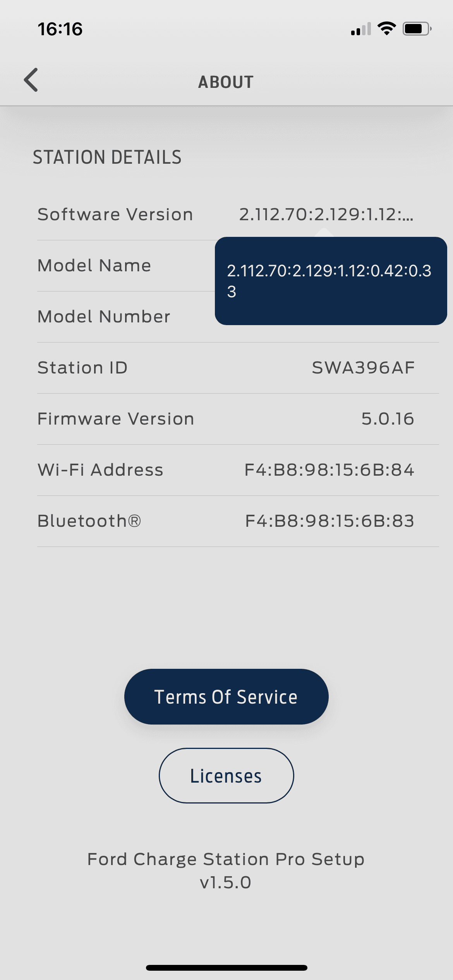Image resolution: width=453 pixels, height=980 pixels.
Task: Tap the STATION DETAILS section header
Action: (107, 157)
